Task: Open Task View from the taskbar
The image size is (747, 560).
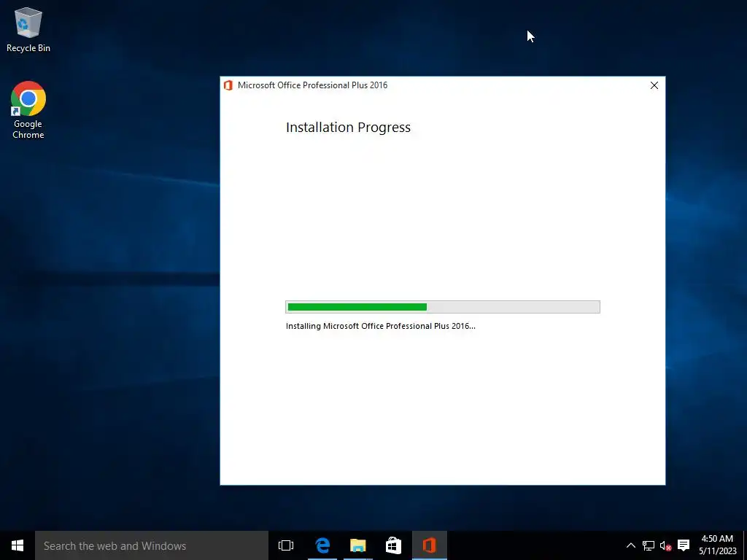Action: coord(286,545)
